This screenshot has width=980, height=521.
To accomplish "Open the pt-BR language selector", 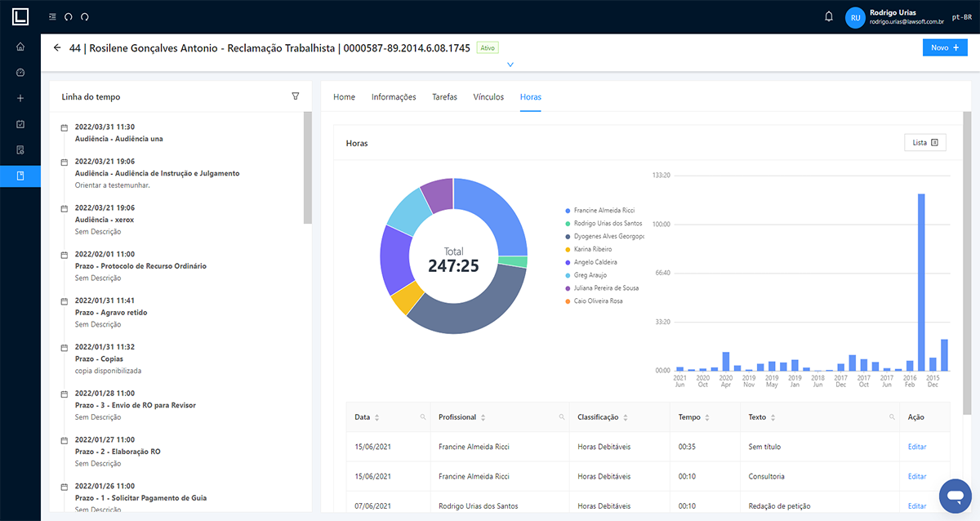I will 961,16.
